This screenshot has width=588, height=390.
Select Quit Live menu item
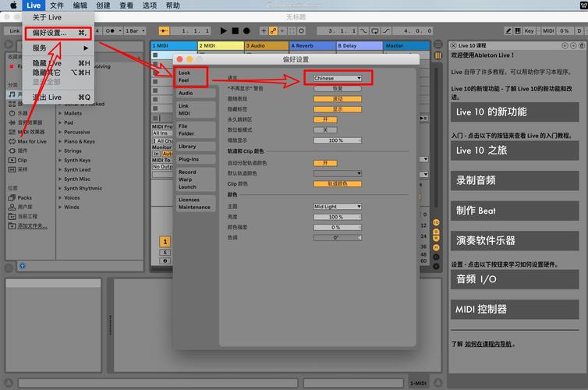pyautogui.click(x=58, y=97)
